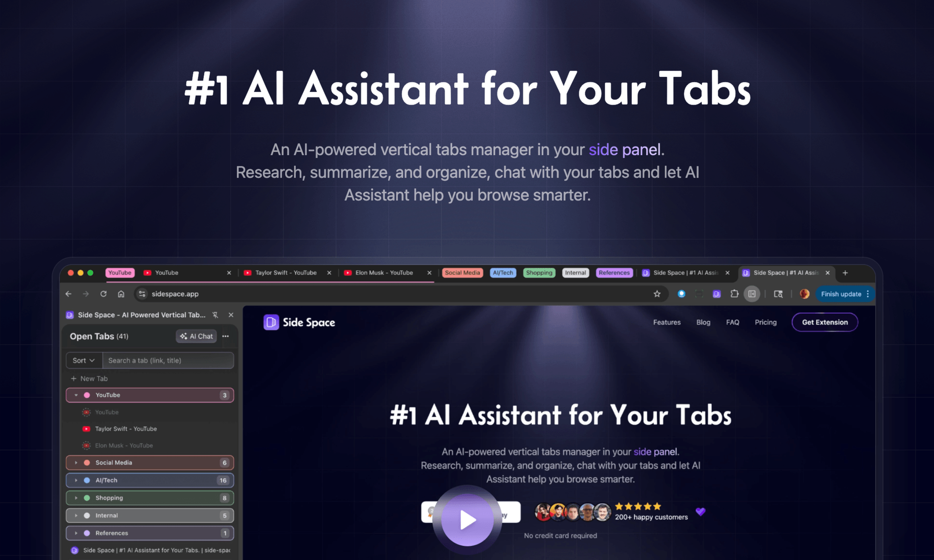Switch to Taylor Swift - YouTube tab
The height and width of the screenshot is (560, 934).
[x=286, y=273]
